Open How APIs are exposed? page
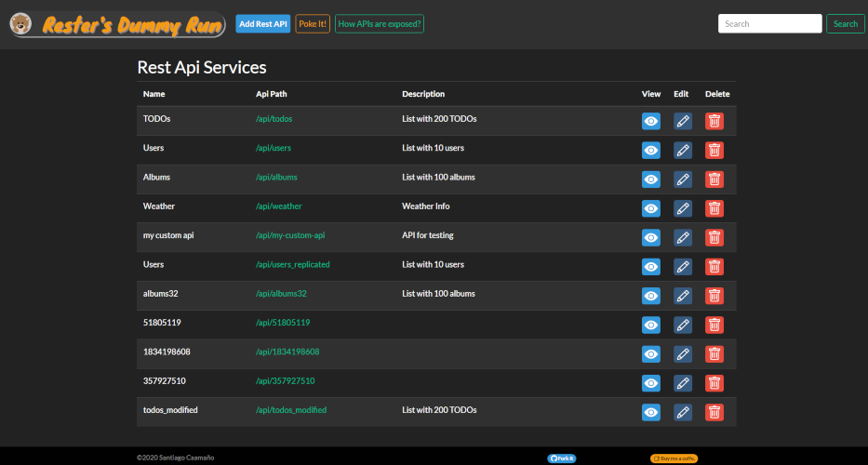Image resolution: width=868 pixels, height=465 pixels. 380,24
